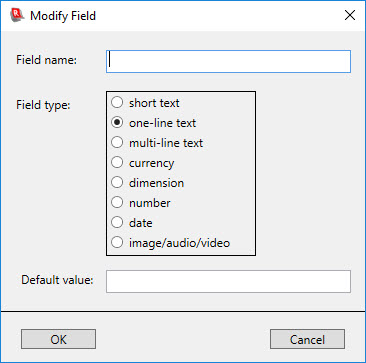
Task: Click the "Field name:" label
Action: tap(46, 60)
